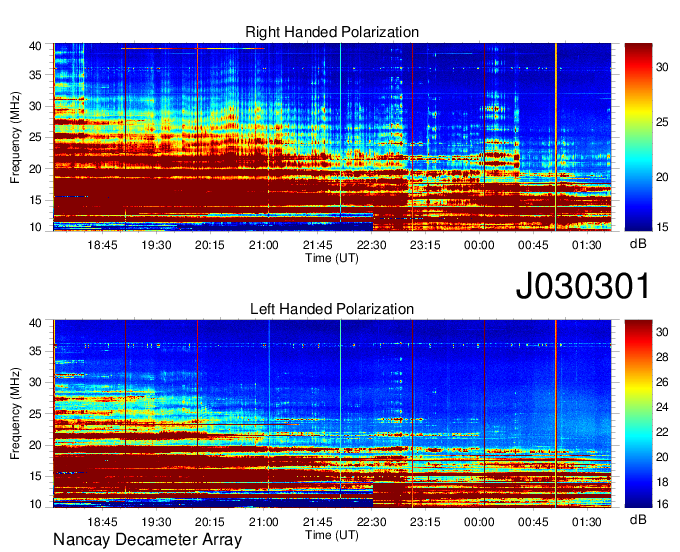Click "00:00" time tick under Right Handed plot

pyautogui.click(x=479, y=245)
